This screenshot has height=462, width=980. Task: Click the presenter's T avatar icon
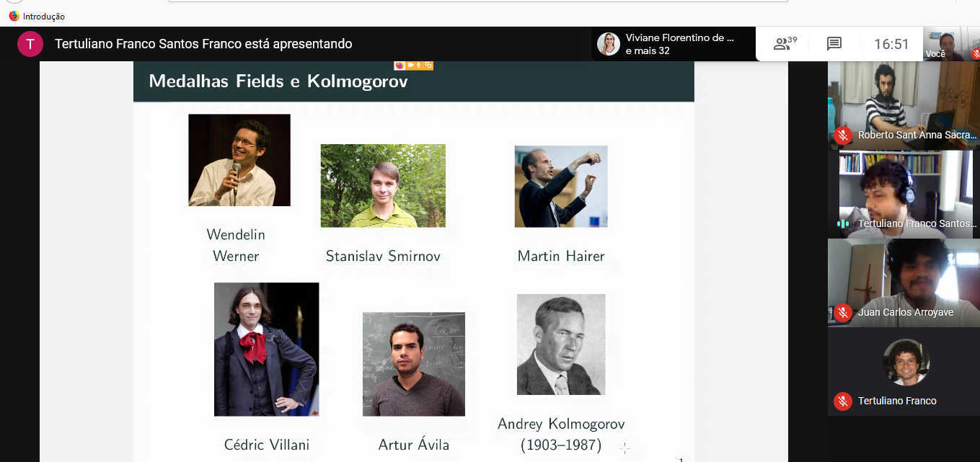tap(30, 44)
